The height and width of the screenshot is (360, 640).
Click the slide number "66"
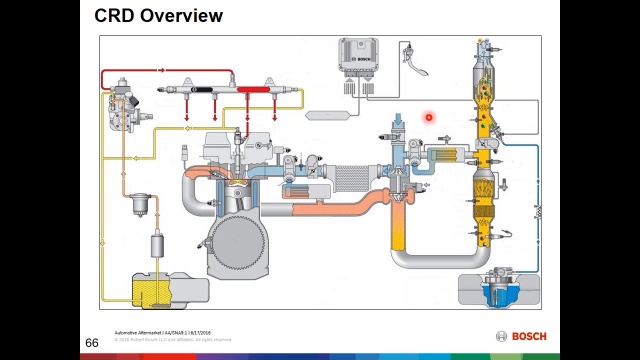(92, 343)
